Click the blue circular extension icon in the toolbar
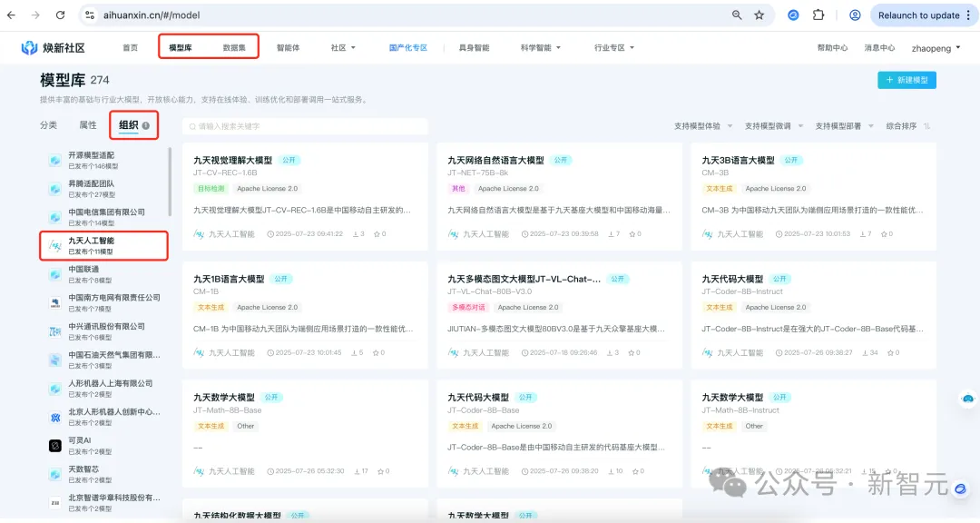The image size is (980, 523). point(793,15)
